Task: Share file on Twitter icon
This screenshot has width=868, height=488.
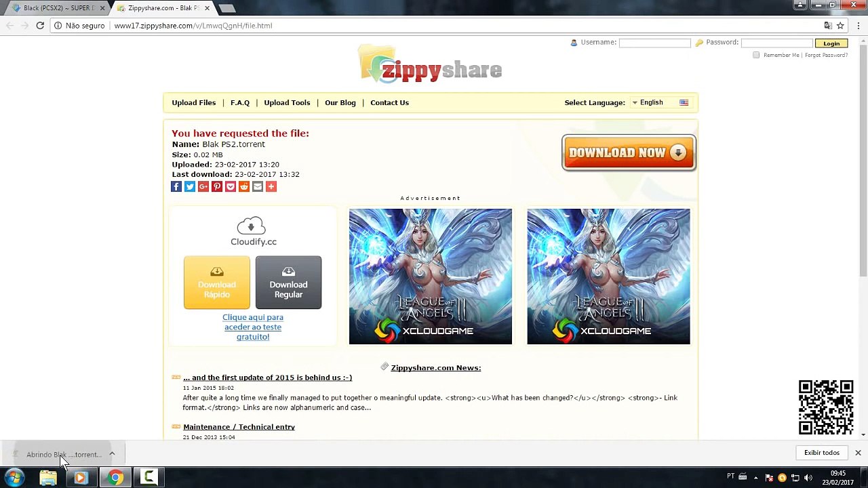Action: (x=190, y=186)
